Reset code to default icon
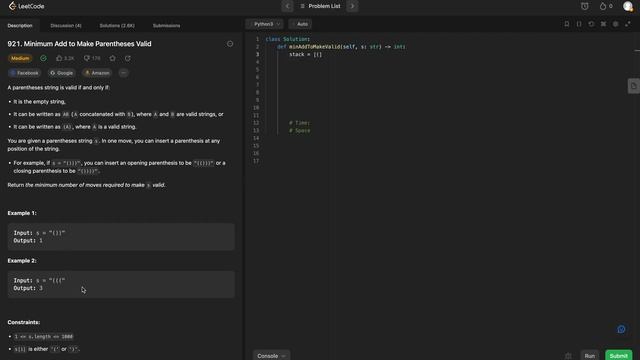The image size is (640, 360). (591, 24)
